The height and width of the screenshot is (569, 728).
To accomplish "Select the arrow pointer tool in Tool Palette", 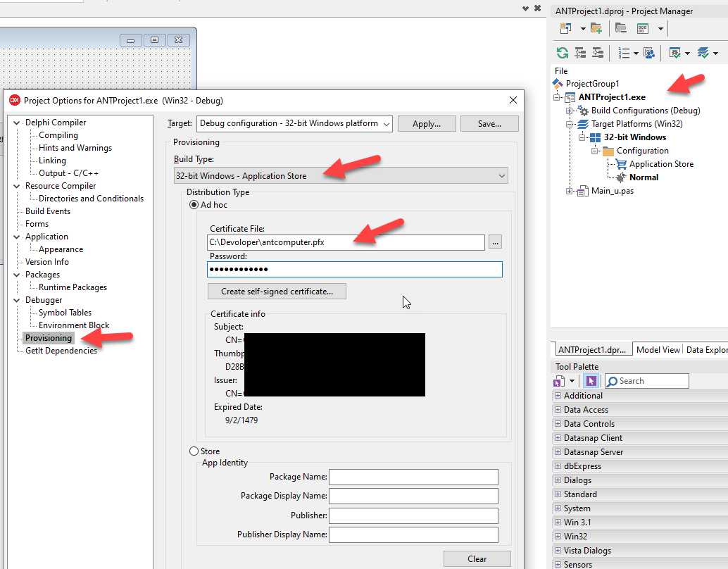I will 591,381.
